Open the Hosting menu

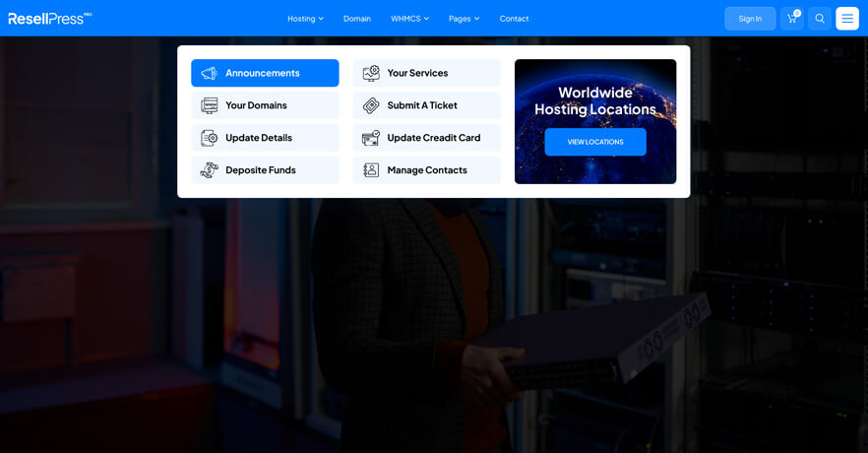[305, 19]
